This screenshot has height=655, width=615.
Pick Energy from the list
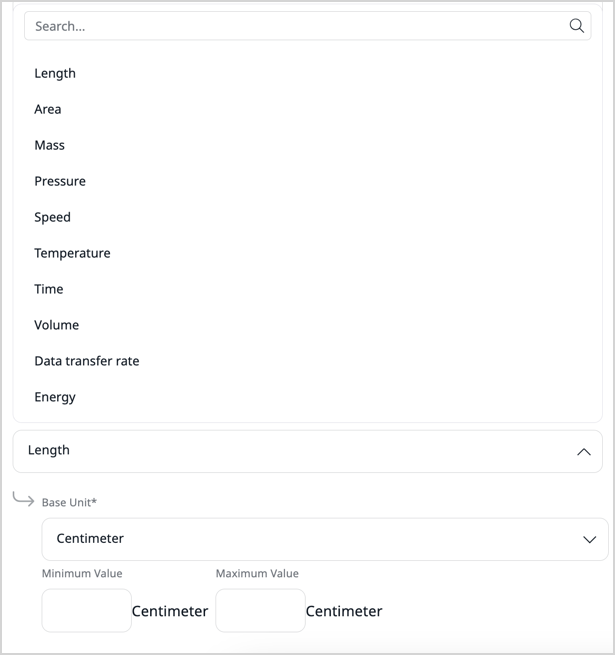point(55,397)
